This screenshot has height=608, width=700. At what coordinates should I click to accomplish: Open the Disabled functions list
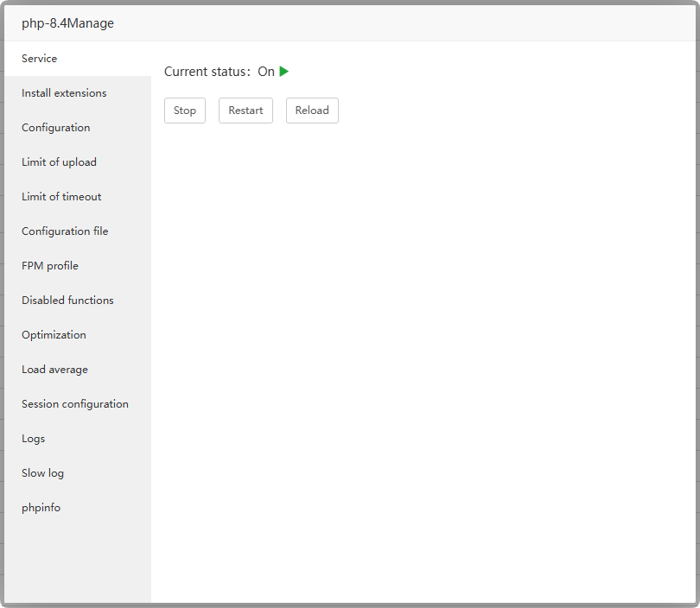[x=67, y=301]
